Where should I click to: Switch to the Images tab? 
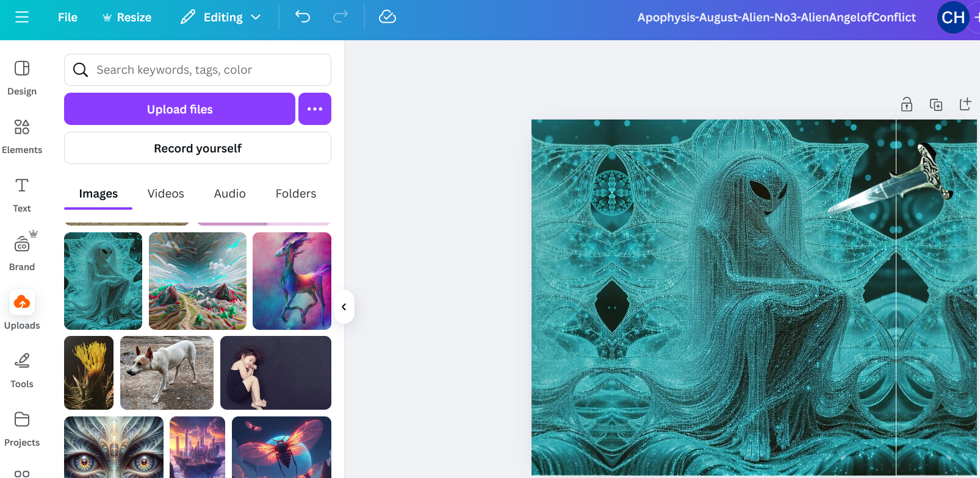[x=98, y=193]
